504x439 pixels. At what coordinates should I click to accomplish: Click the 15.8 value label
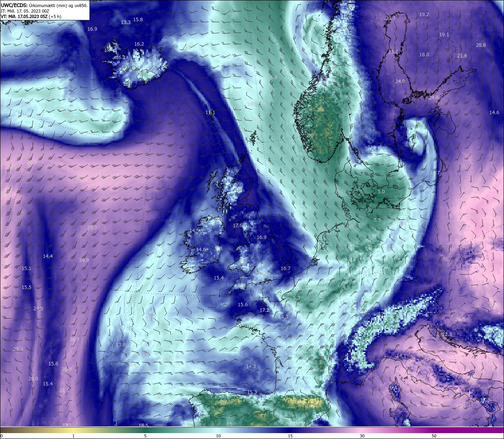[138, 19]
